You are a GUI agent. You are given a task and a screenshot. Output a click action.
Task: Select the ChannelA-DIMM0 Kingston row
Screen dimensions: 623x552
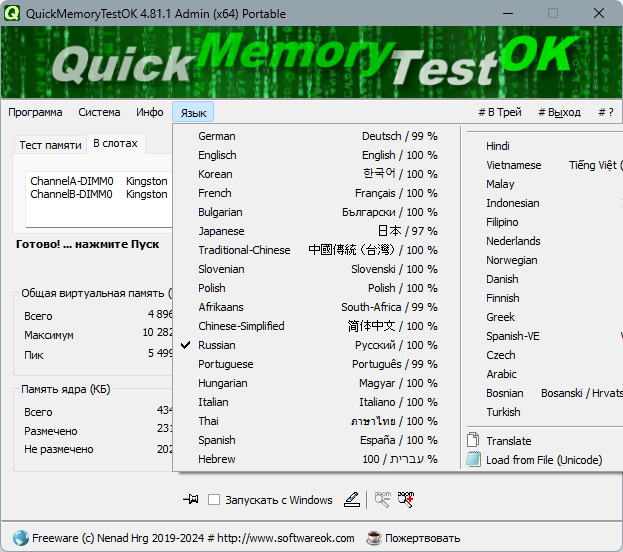click(x=99, y=181)
